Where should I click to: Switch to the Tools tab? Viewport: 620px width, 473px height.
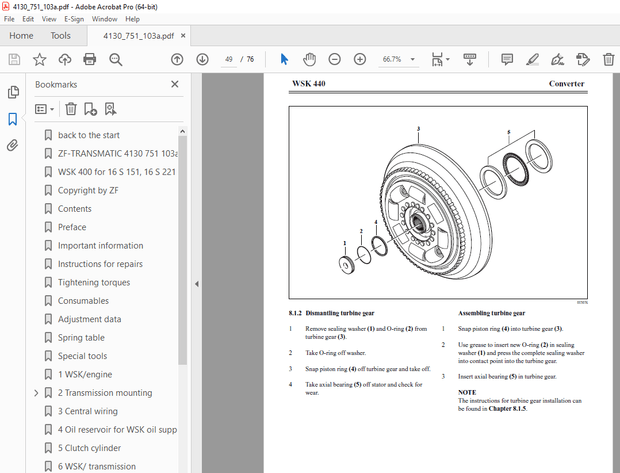(60, 36)
